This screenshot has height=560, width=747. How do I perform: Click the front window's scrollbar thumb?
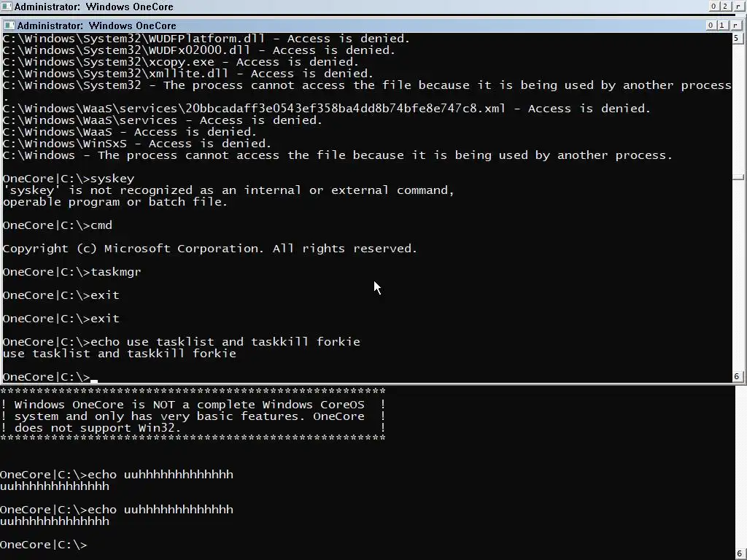click(738, 177)
